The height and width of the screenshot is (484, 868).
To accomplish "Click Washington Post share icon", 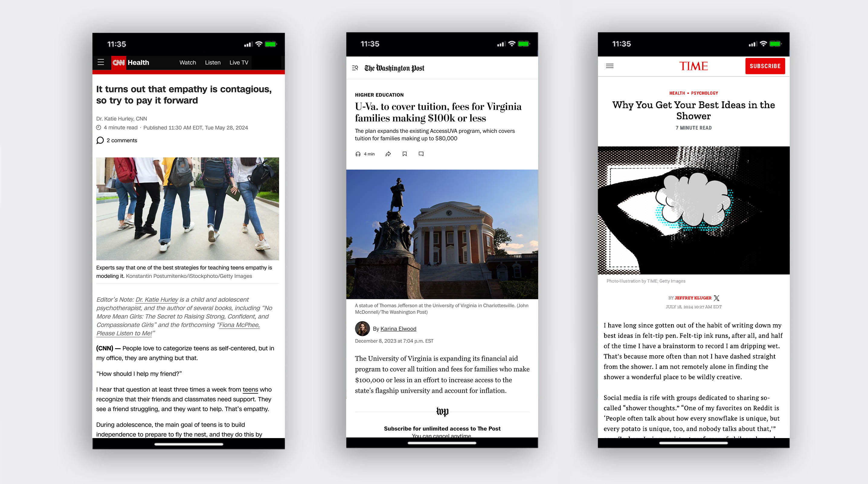I will tap(388, 154).
